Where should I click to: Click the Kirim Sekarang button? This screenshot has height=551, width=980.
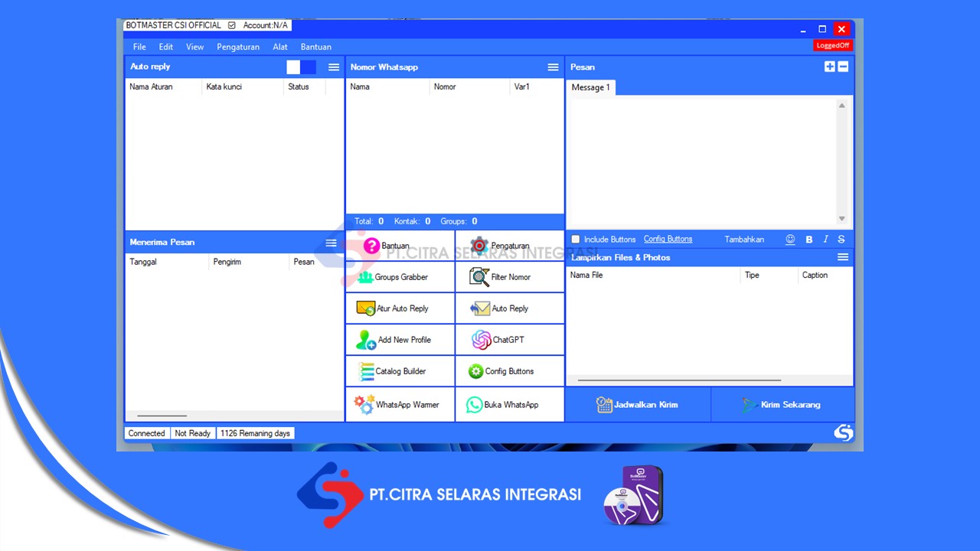pos(782,405)
